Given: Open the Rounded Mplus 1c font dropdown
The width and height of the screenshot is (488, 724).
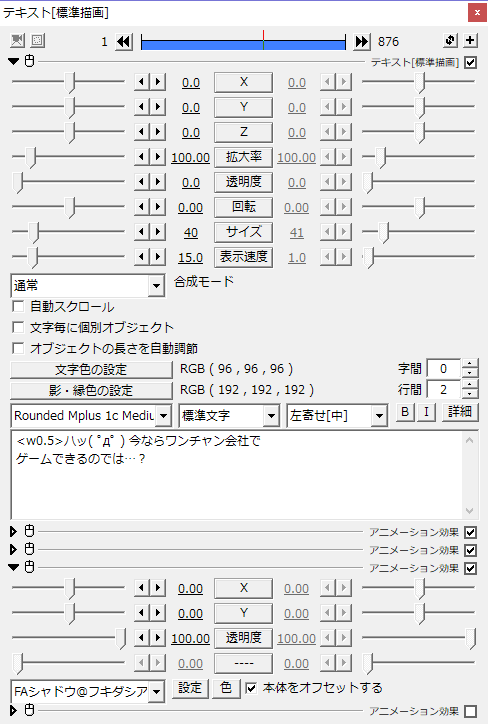Looking at the screenshot, I should click(91, 416).
